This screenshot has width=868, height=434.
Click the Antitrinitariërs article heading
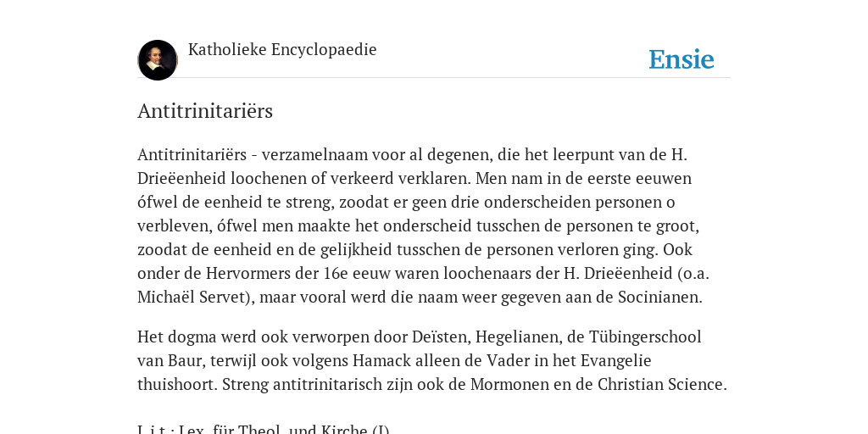pyautogui.click(x=205, y=111)
